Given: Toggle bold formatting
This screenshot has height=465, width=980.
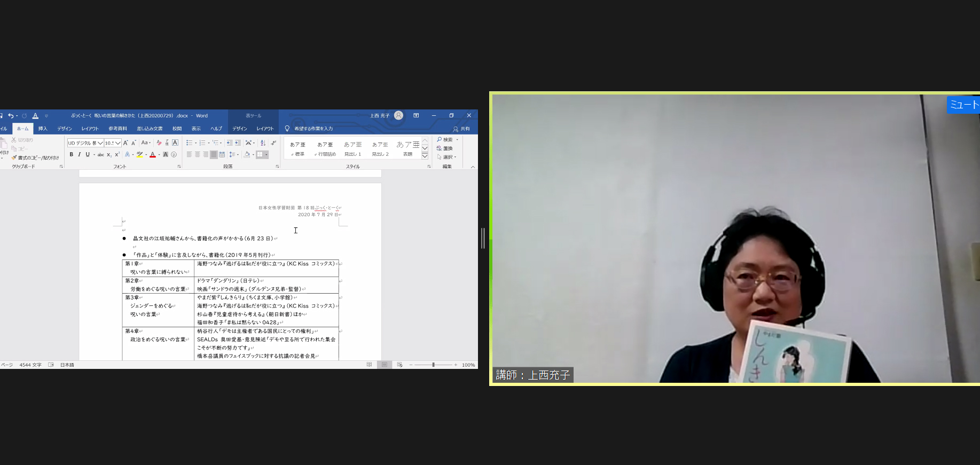Looking at the screenshot, I should click(72, 154).
